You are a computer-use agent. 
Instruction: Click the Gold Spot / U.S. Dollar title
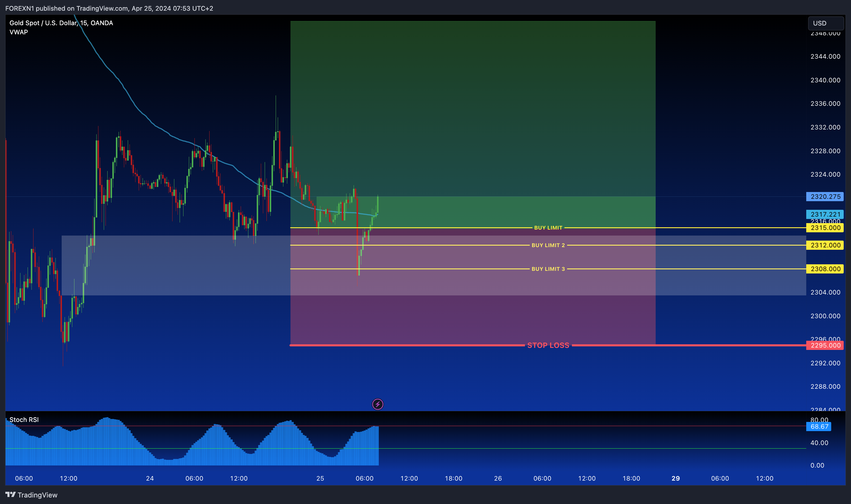pos(61,23)
